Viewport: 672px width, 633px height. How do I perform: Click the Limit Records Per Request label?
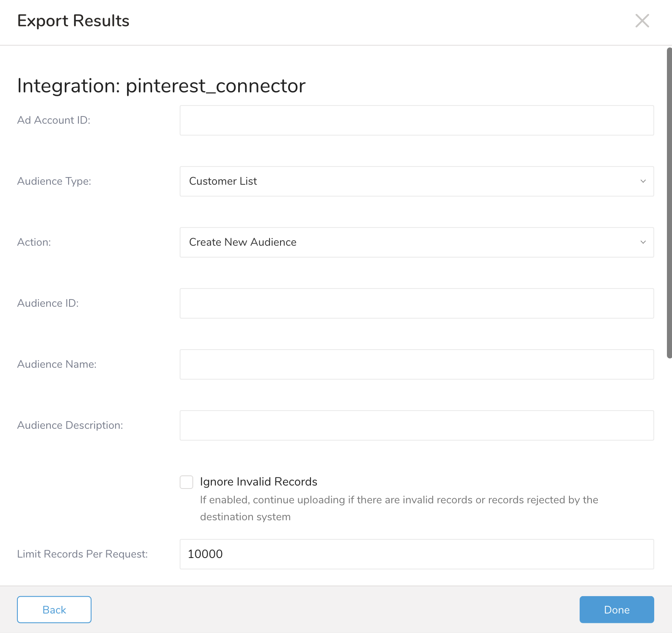[x=82, y=554]
